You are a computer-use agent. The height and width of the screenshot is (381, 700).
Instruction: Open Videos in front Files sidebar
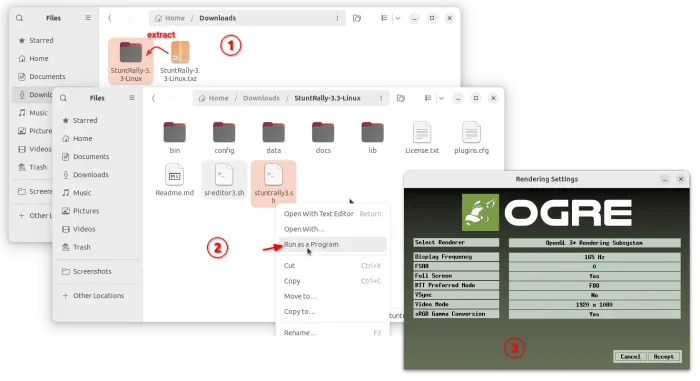(98, 229)
